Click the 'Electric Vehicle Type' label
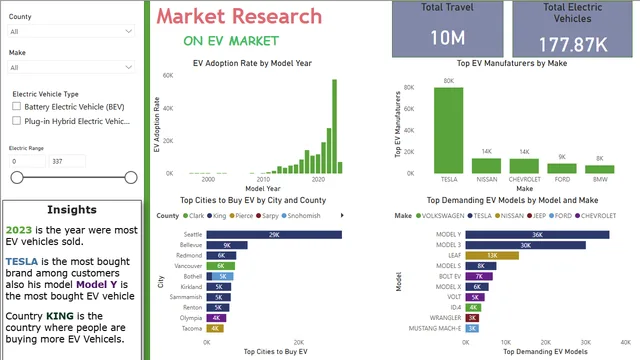The height and width of the screenshot is (360, 640). tap(45, 94)
